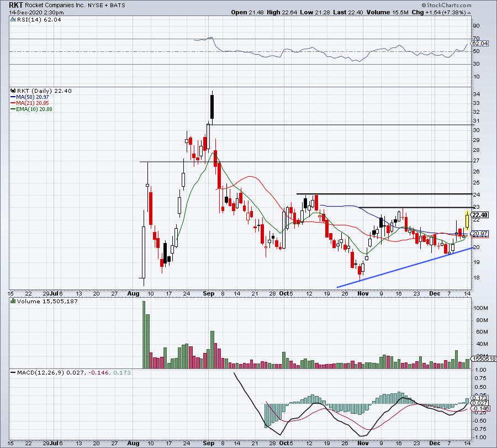Click the 10 label on the RSI axis

(477, 77)
